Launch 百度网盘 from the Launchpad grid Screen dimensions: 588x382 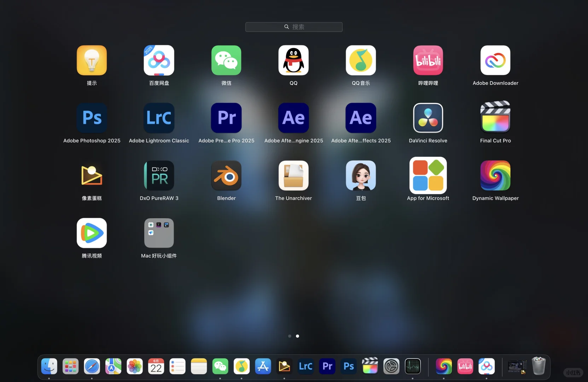[x=159, y=60]
